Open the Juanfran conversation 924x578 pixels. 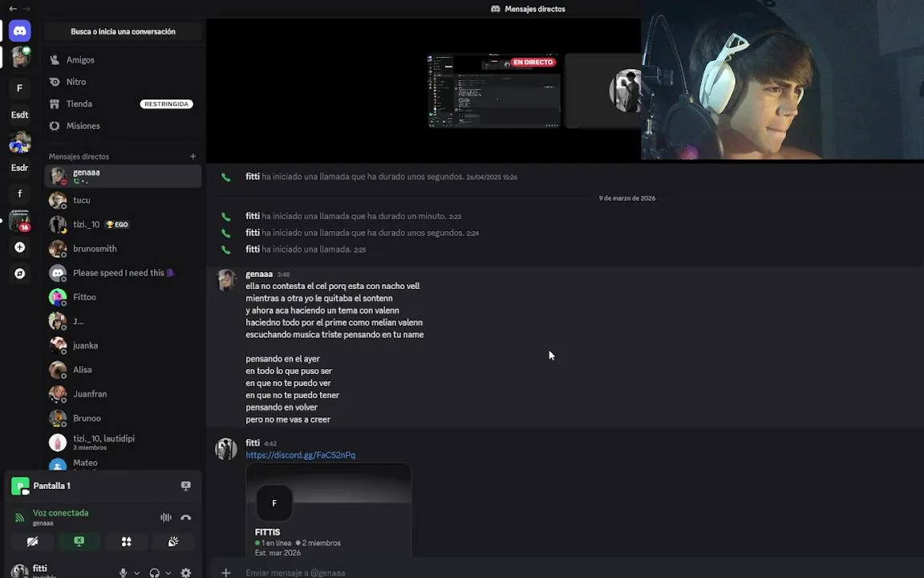click(x=124, y=394)
